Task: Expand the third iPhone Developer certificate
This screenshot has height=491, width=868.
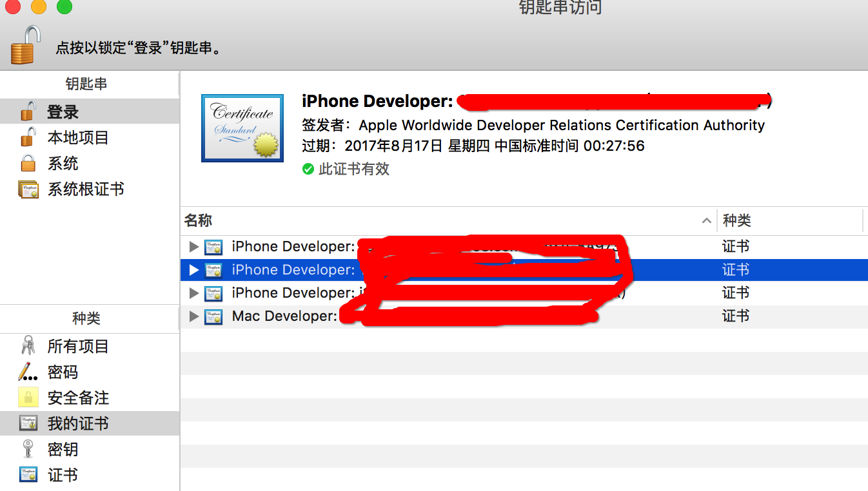Action: pos(193,293)
